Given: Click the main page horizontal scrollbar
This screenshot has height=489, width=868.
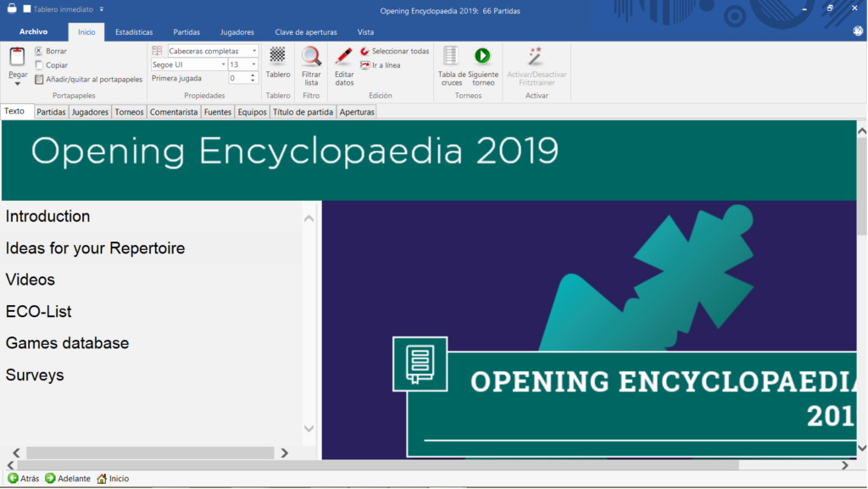Looking at the screenshot, I should click(378, 465).
